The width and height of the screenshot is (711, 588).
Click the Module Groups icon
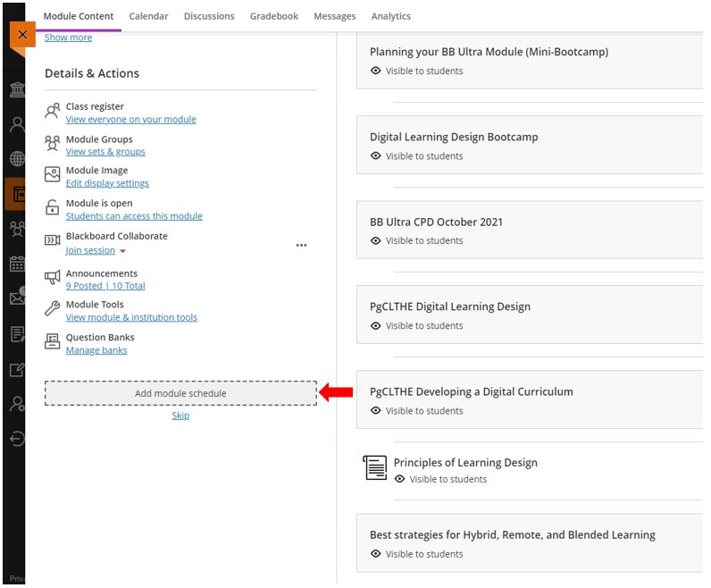52,143
